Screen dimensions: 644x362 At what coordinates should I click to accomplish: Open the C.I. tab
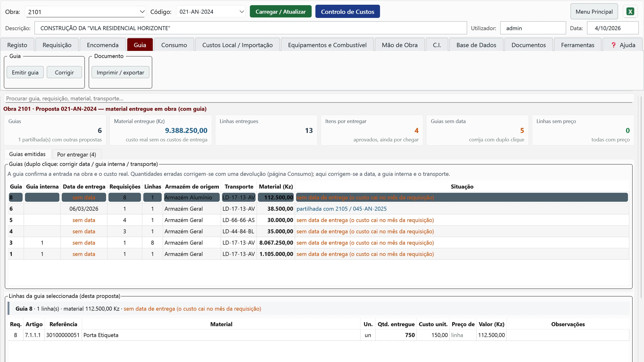pyautogui.click(x=437, y=45)
